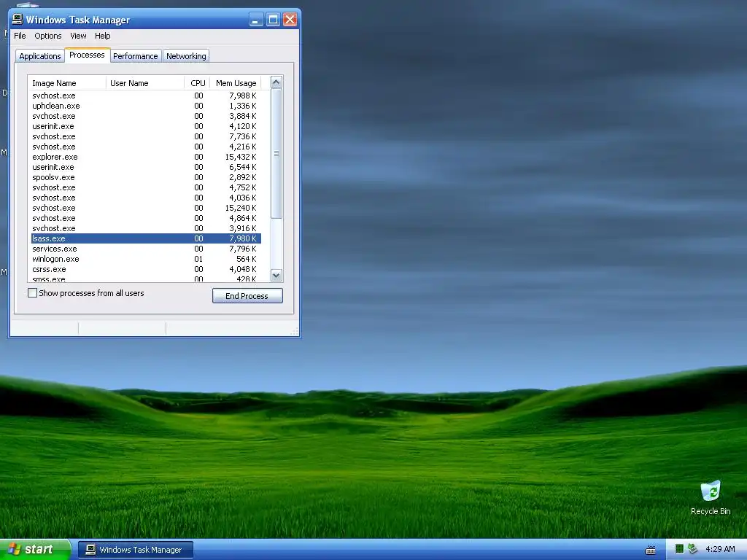Select the services.exe process
Screen dimensions: 747x560
click(146, 249)
